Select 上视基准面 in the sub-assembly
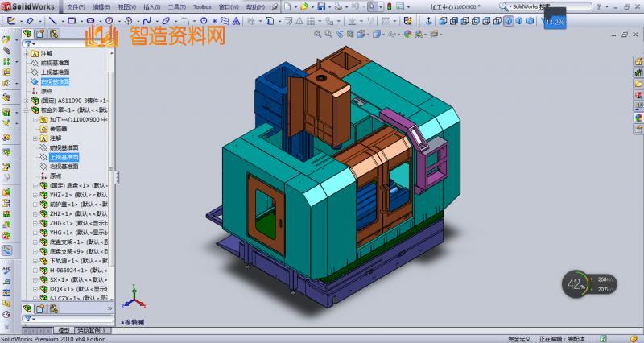The height and width of the screenshot is (343, 644). tap(64, 157)
